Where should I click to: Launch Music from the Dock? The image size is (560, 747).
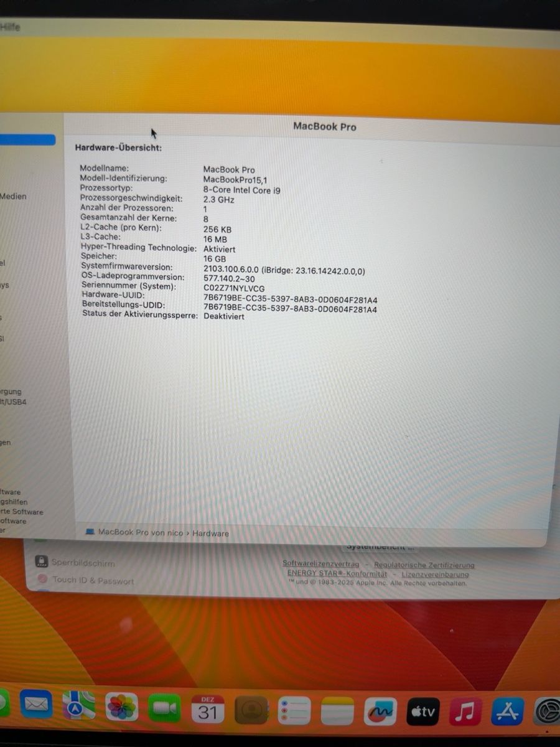465,712
